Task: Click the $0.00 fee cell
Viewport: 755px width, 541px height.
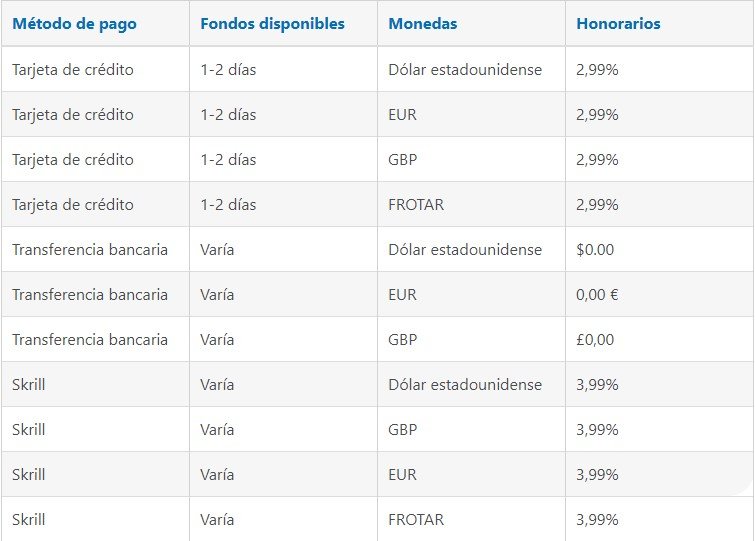Action: click(x=595, y=250)
